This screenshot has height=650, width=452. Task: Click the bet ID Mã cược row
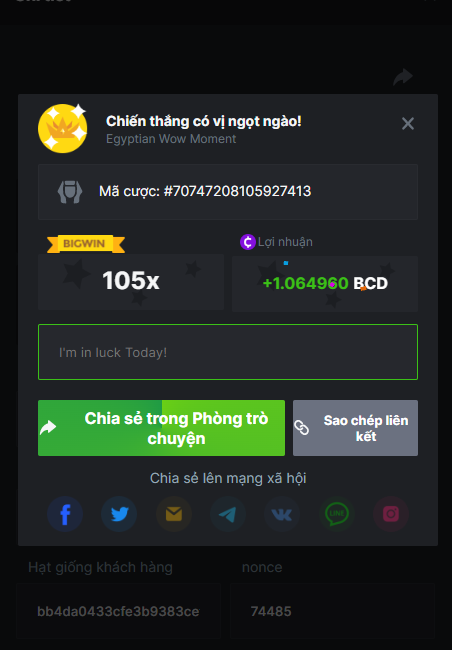tap(228, 192)
